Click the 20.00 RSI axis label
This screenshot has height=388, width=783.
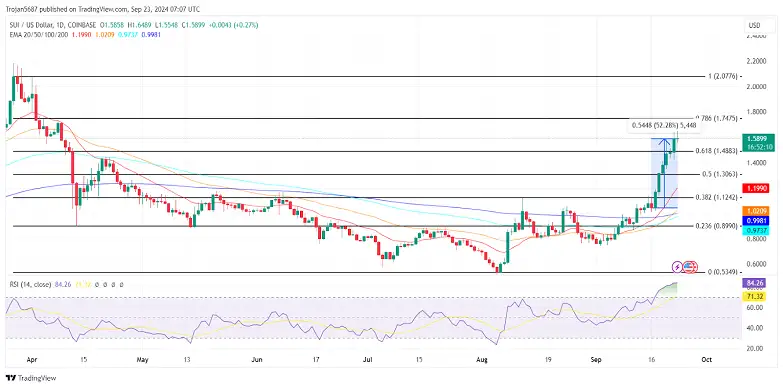[755, 349]
